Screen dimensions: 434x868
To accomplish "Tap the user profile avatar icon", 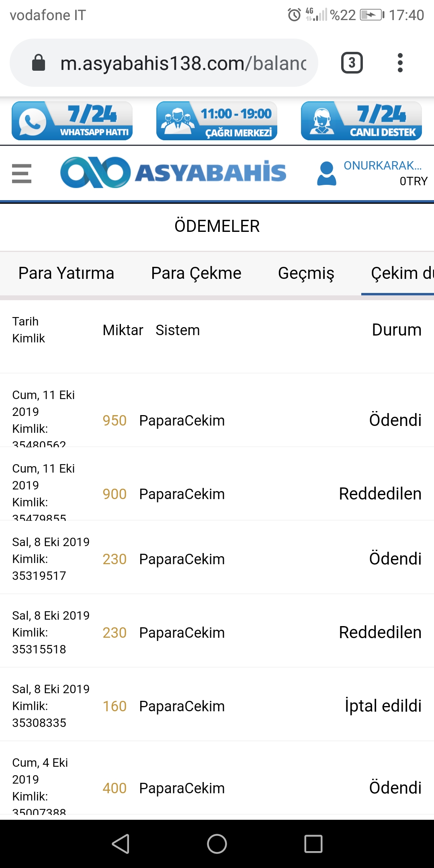I will [327, 174].
